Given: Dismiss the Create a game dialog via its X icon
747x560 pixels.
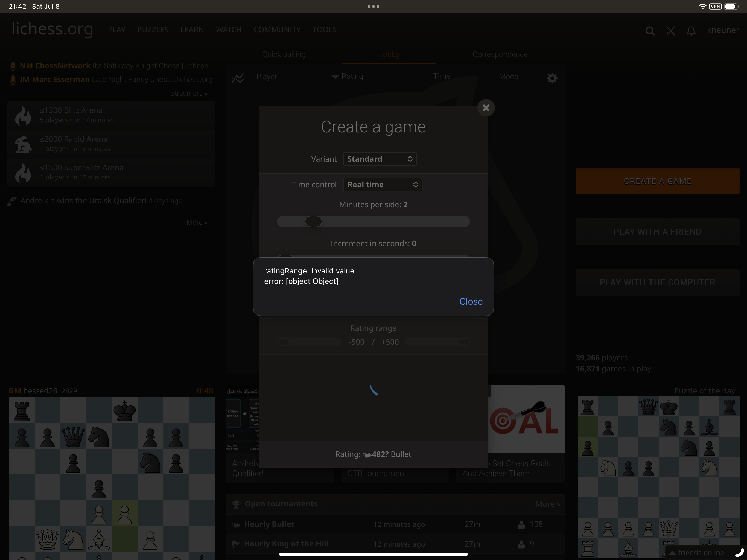Looking at the screenshot, I should (x=486, y=108).
